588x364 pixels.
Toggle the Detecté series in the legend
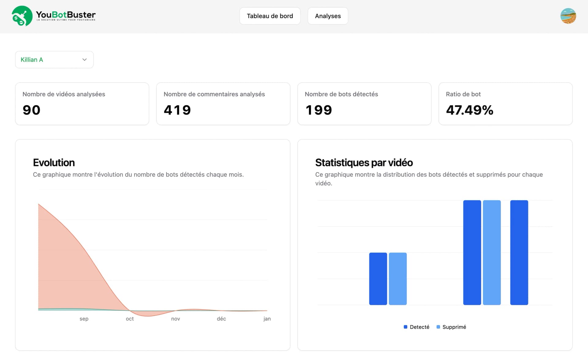(x=417, y=327)
